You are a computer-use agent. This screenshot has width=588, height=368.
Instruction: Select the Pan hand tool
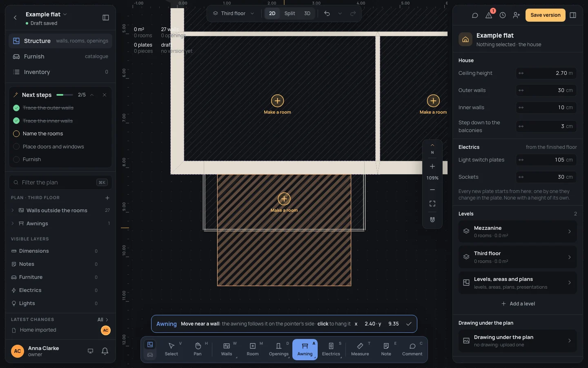click(x=198, y=350)
